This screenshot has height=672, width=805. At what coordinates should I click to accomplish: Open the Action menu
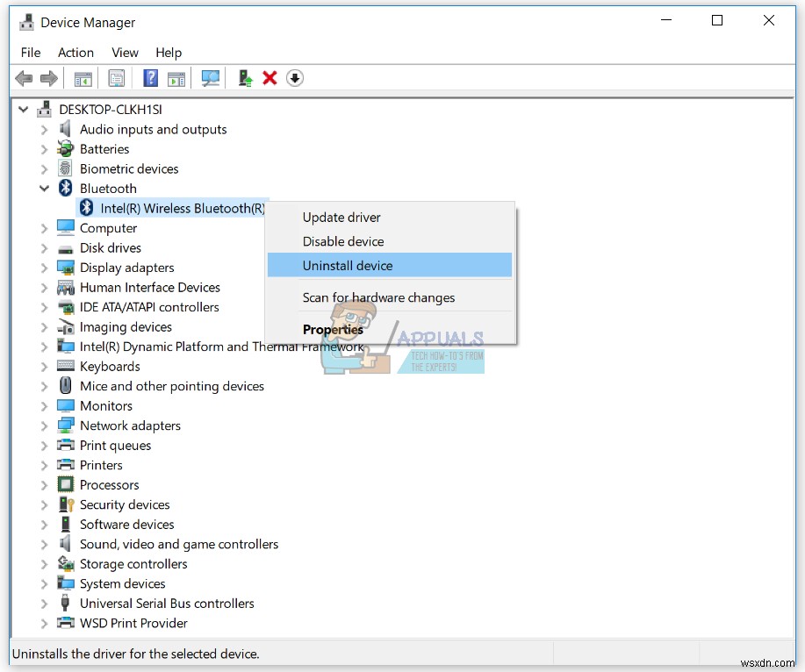pyautogui.click(x=75, y=53)
